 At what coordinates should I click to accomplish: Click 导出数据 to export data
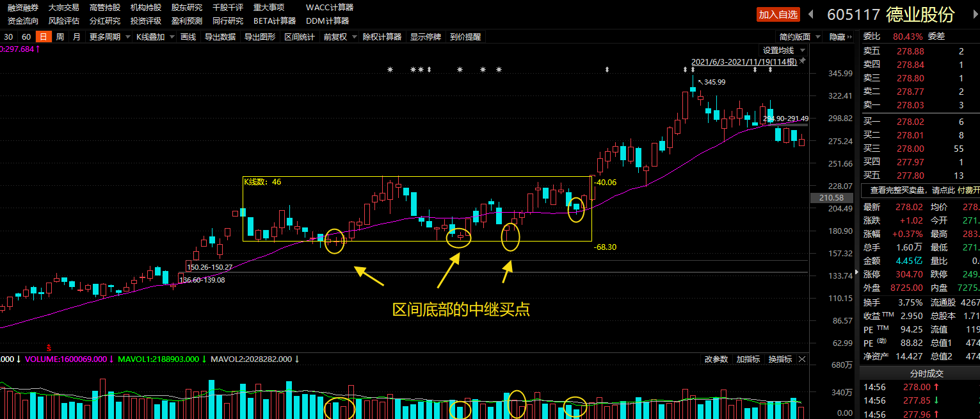click(x=220, y=37)
